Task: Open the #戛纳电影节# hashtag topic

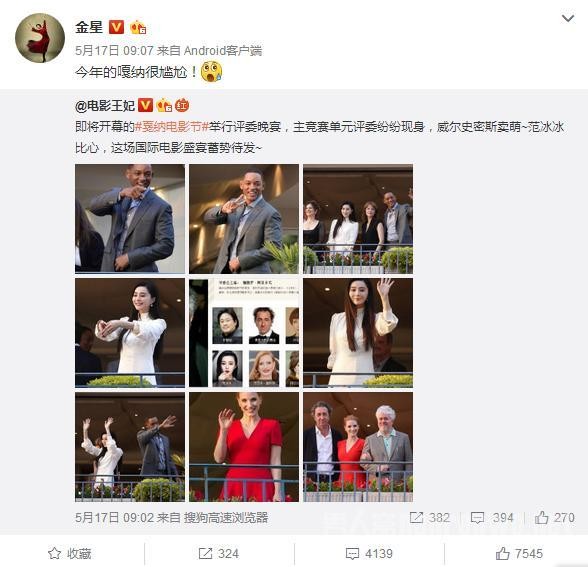Action: tap(171, 127)
